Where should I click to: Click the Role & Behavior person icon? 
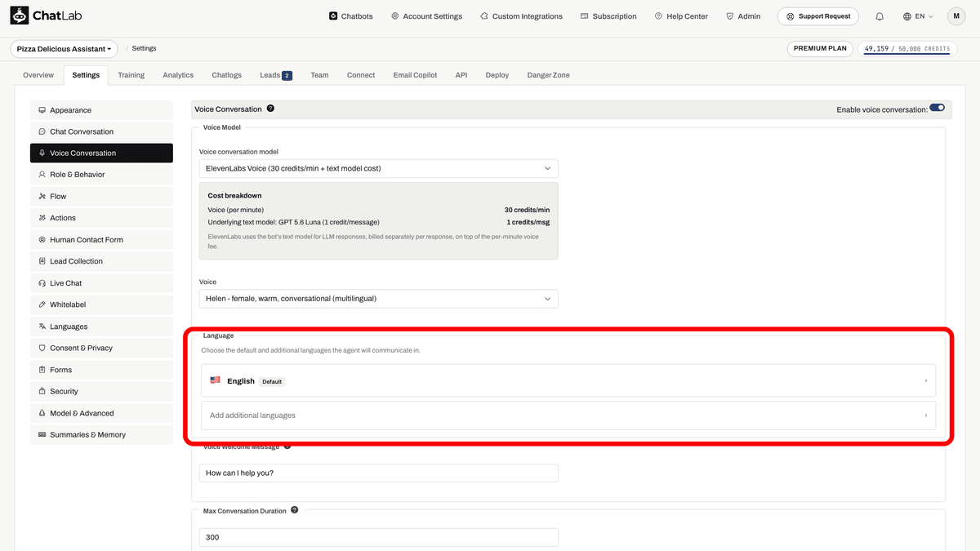click(42, 175)
